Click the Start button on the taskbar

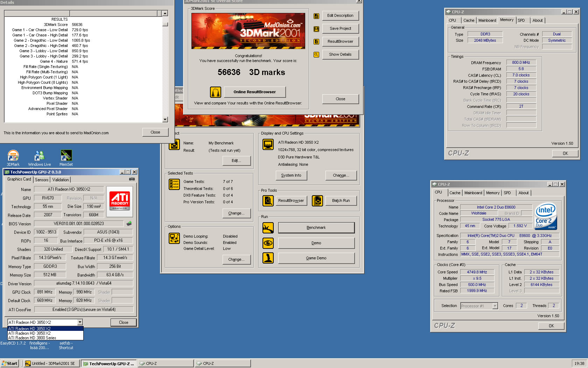tap(9, 363)
